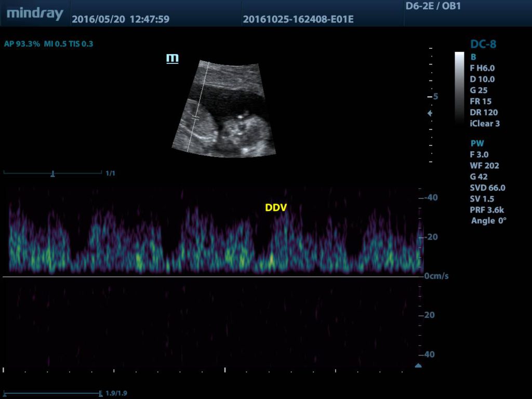
Task: Click the depth scale 5 marker
Action: point(434,97)
